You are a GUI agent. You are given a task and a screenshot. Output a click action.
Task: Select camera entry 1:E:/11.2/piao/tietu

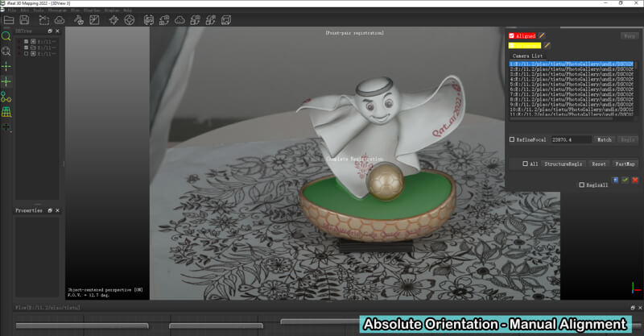(572, 64)
